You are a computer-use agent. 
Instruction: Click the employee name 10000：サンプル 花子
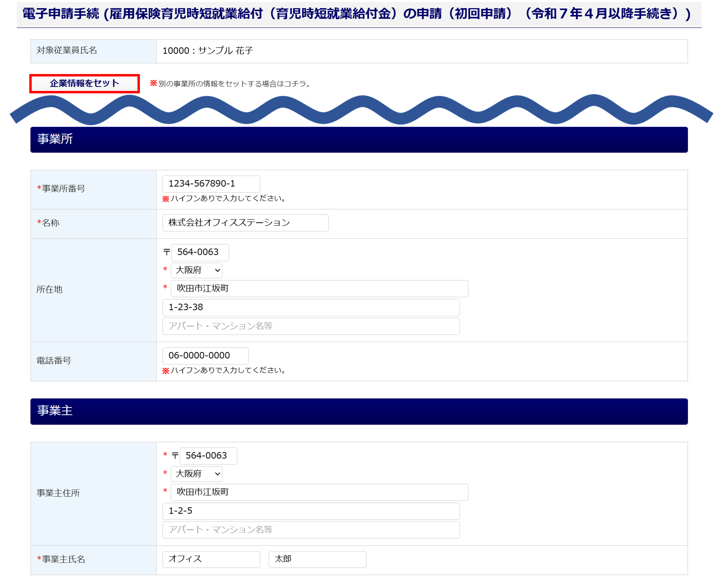(208, 51)
